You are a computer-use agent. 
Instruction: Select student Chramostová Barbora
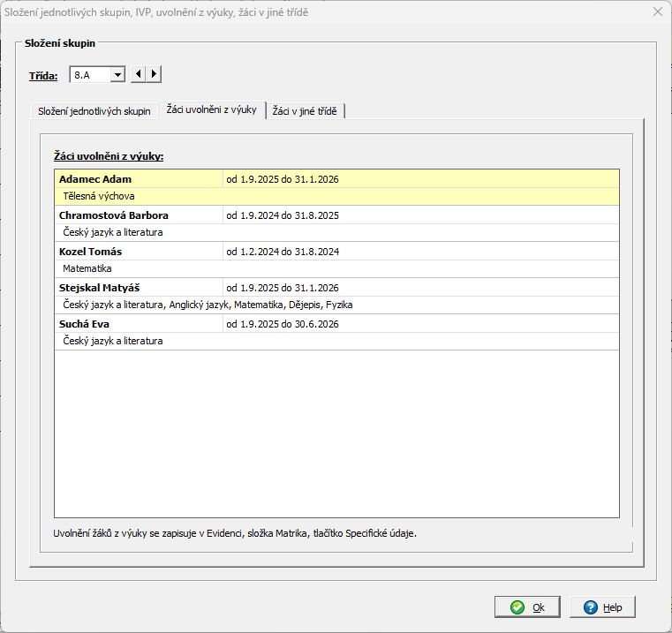114,215
